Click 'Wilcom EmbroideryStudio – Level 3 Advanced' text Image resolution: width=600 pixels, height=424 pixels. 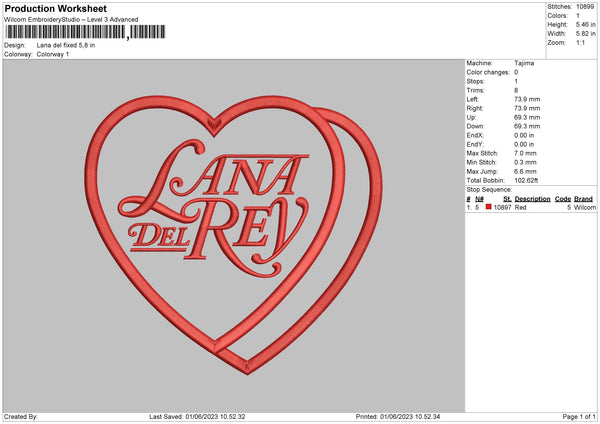pos(71,20)
